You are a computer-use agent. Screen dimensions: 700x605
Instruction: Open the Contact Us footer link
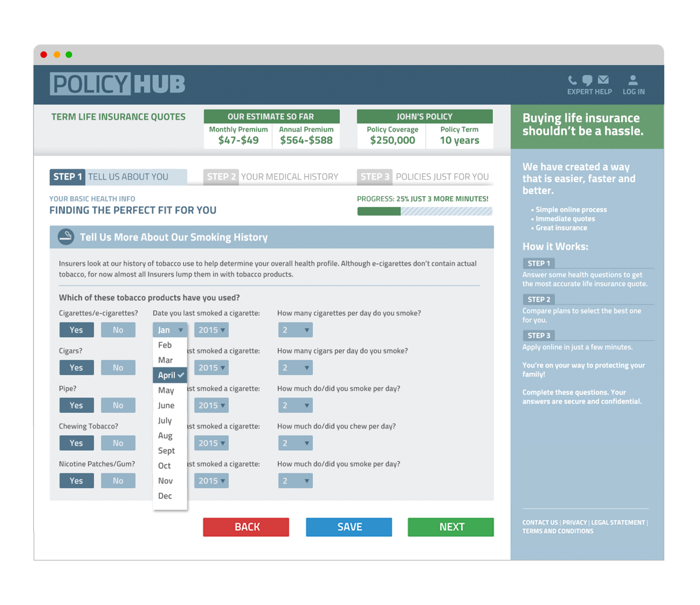click(540, 522)
